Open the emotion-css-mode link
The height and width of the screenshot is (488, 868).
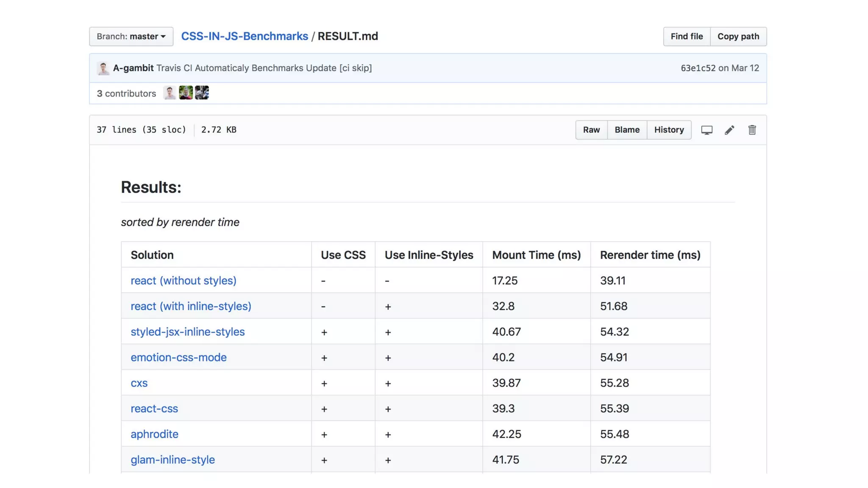pyautogui.click(x=178, y=358)
